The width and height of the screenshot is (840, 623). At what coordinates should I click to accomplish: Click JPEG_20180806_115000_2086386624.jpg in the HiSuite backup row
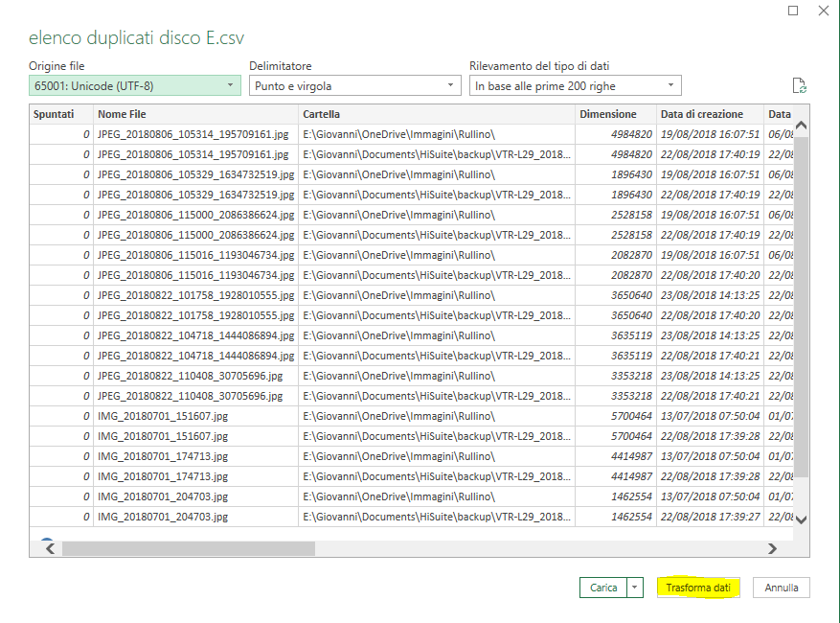pos(195,235)
